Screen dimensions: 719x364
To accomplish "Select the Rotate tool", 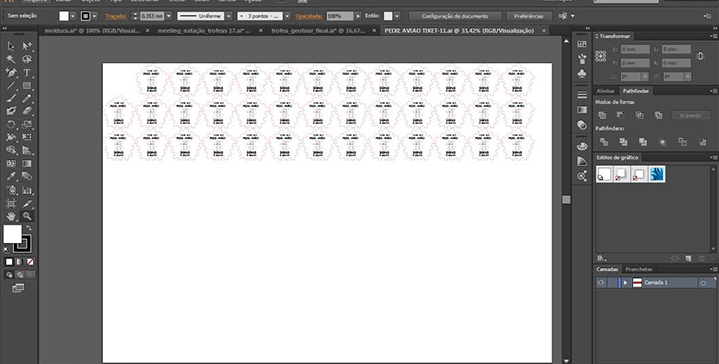I will coord(11,124).
